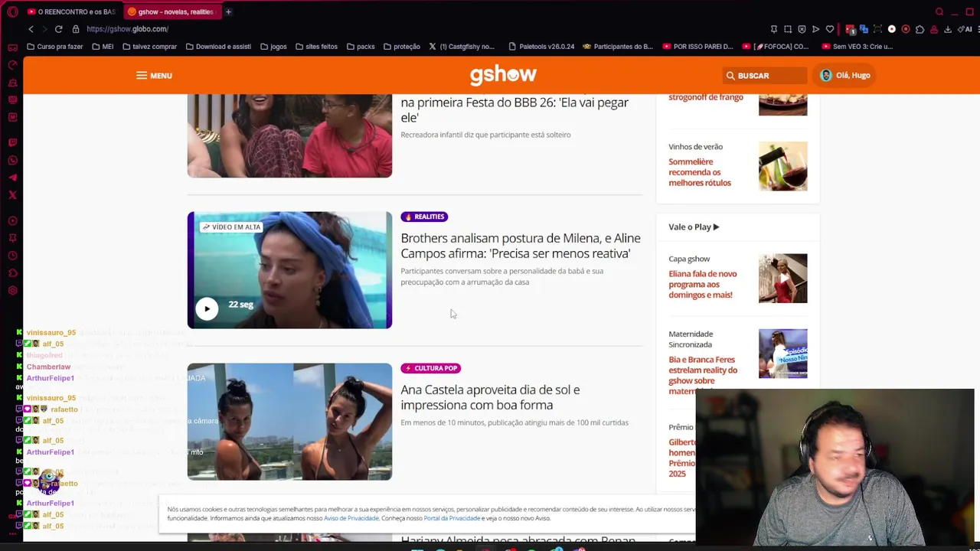
Task: Open the POR ISSO PAREI D... bookmark
Action: 697,47
